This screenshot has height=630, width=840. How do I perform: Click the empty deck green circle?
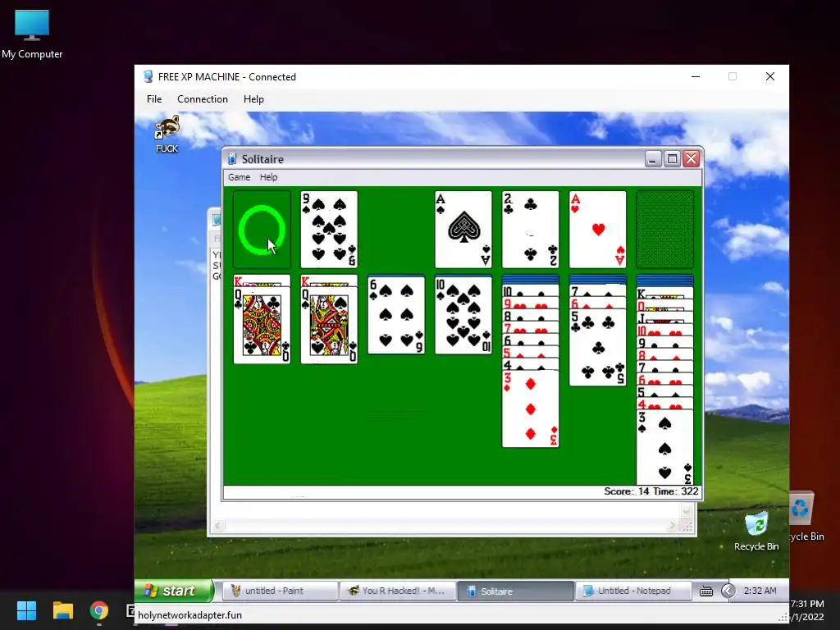pyautogui.click(x=262, y=230)
